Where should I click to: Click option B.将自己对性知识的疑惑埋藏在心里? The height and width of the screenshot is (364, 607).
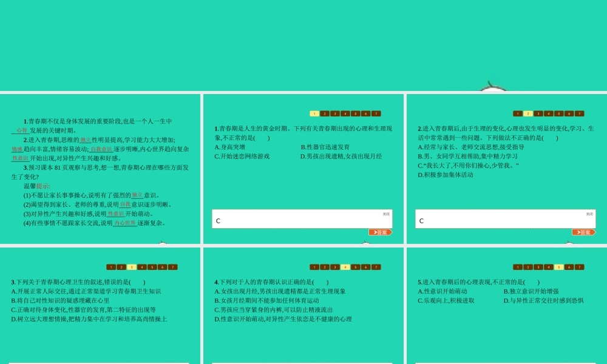point(60,300)
